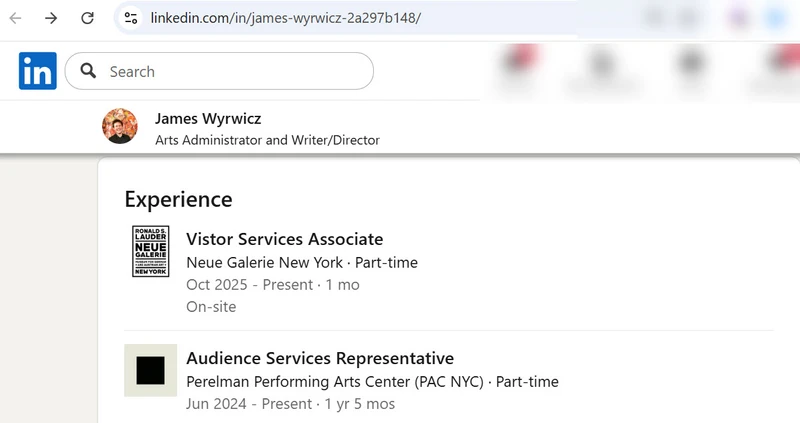Screen dimensions: 800x423
Task: Click the James Wyrwicz name in header
Action: pos(208,118)
